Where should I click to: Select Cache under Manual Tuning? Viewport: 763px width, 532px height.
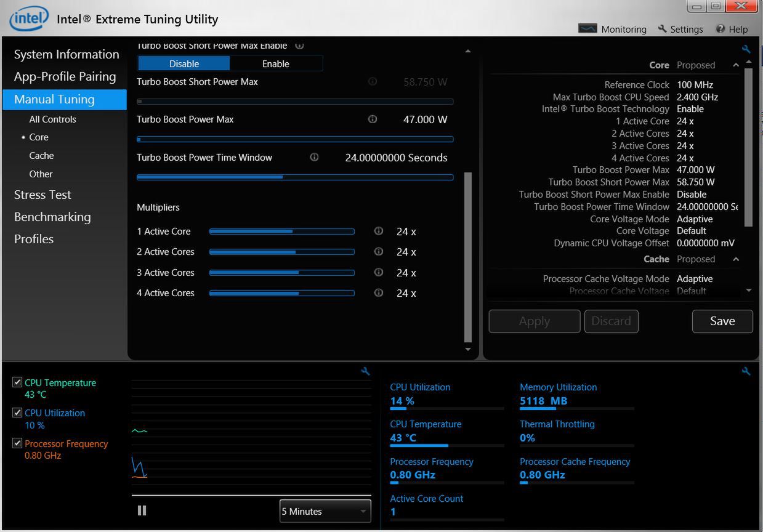click(x=41, y=156)
